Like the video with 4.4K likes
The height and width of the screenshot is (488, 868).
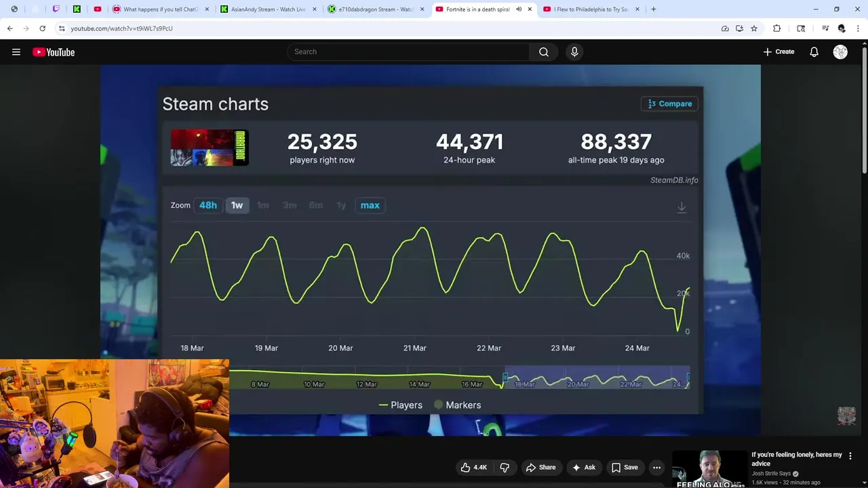coord(474,467)
